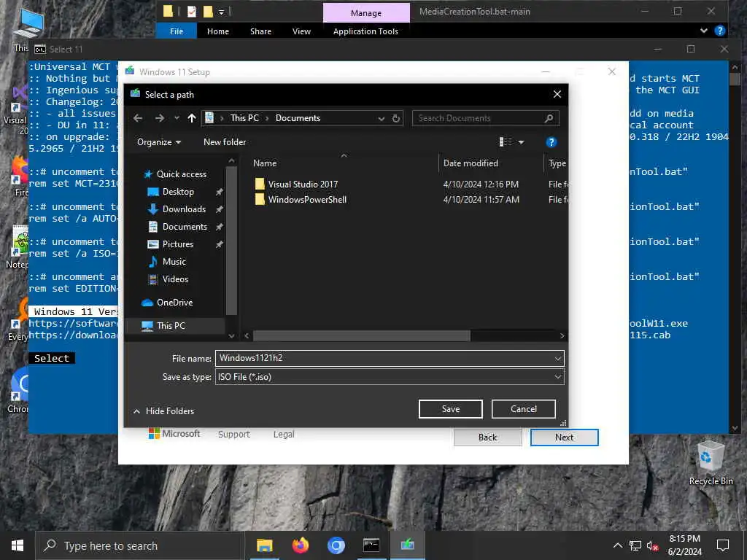Expand the Explorer ribbon chevron
The width and height of the screenshot is (747, 560).
point(704,31)
